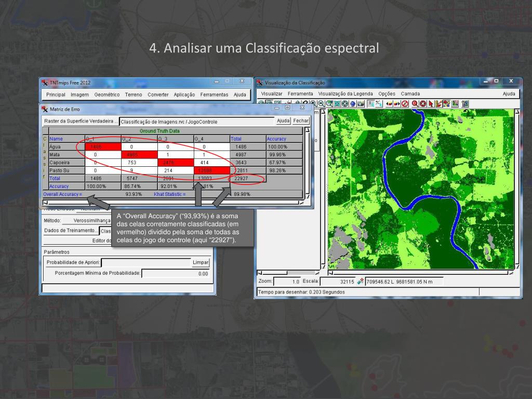The image size is (532, 399).
Task: Open the GeoToolbox icon
Action: point(446,103)
